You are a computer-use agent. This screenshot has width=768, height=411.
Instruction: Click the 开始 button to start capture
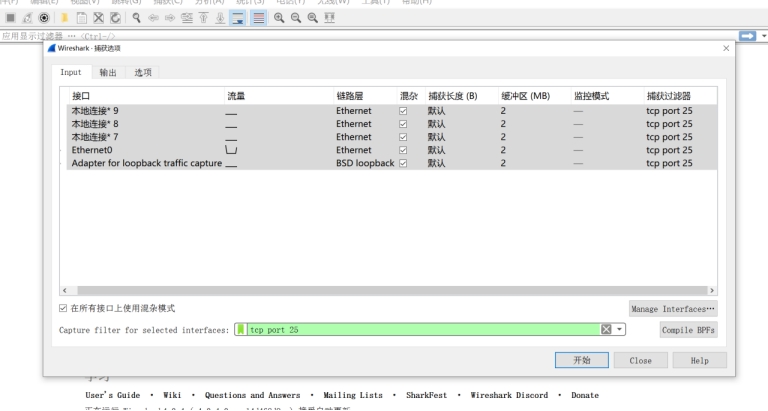tap(581, 360)
